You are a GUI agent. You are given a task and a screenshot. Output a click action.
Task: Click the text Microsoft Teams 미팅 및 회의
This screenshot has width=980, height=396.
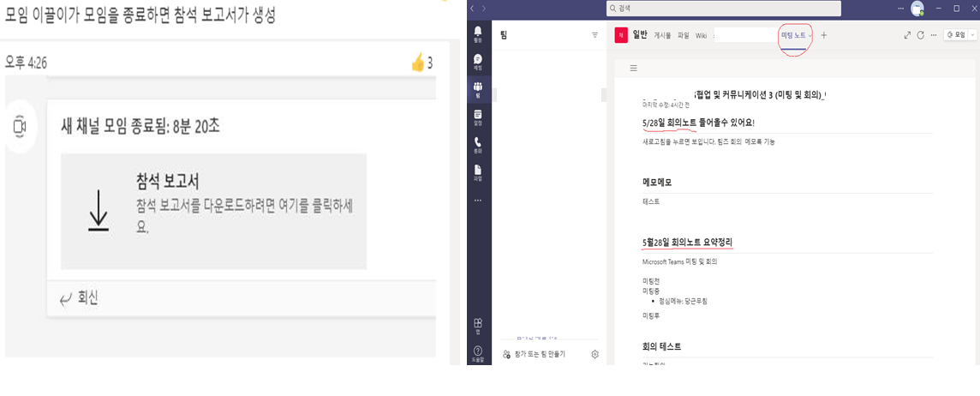(680, 261)
